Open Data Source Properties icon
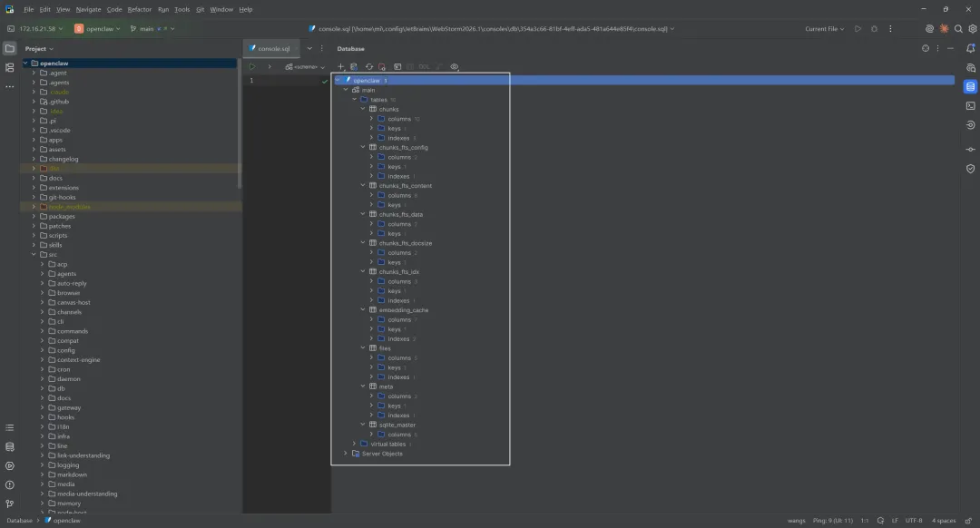The height and width of the screenshot is (528, 980). pos(354,67)
